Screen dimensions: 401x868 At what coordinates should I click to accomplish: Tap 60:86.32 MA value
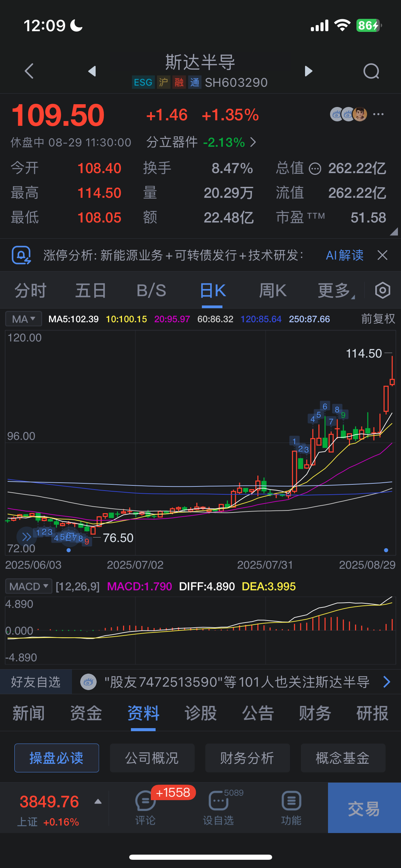click(x=215, y=319)
